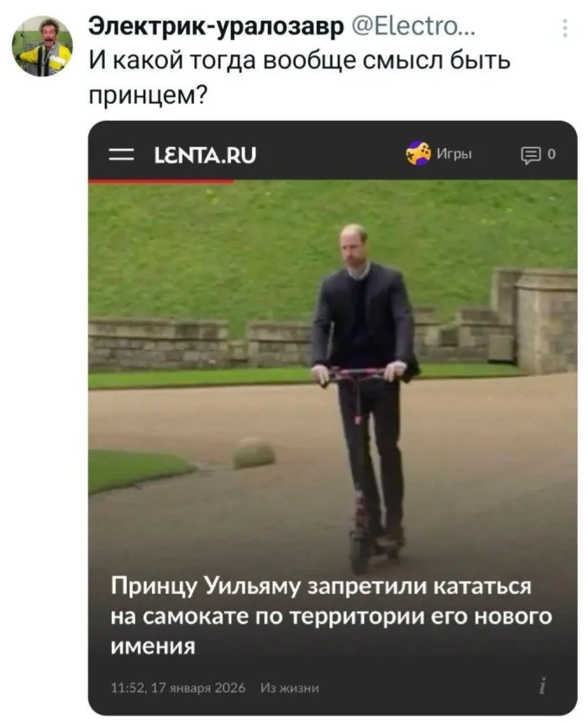
Task: Click the scooter handlebars in the photo
Action: coord(358,373)
